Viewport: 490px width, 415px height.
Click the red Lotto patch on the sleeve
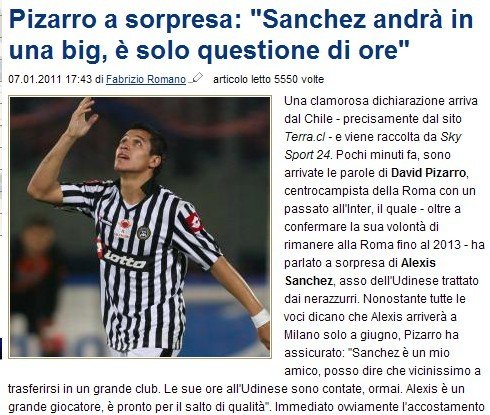[x=195, y=222]
